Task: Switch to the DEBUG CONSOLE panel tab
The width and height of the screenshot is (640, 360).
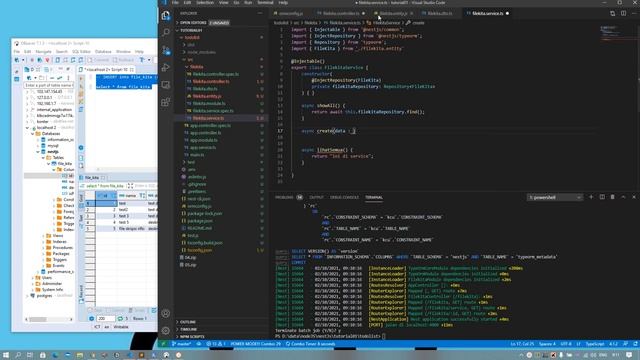Action: 344,198
